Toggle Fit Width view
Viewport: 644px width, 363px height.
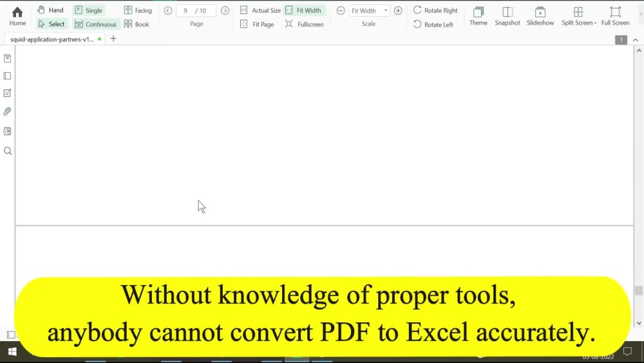(x=304, y=10)
